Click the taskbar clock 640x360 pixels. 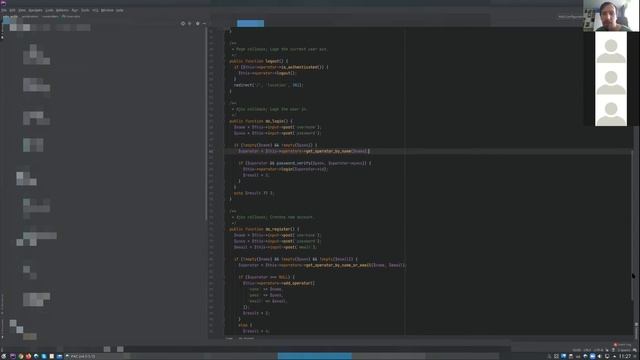click(x=624, y=356)
